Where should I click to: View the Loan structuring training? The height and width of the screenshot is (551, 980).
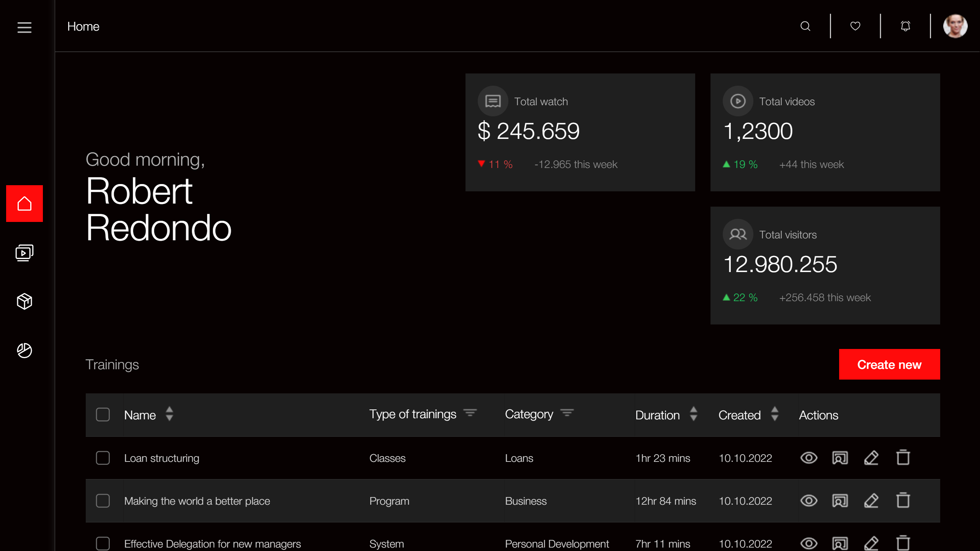point(808,458)
